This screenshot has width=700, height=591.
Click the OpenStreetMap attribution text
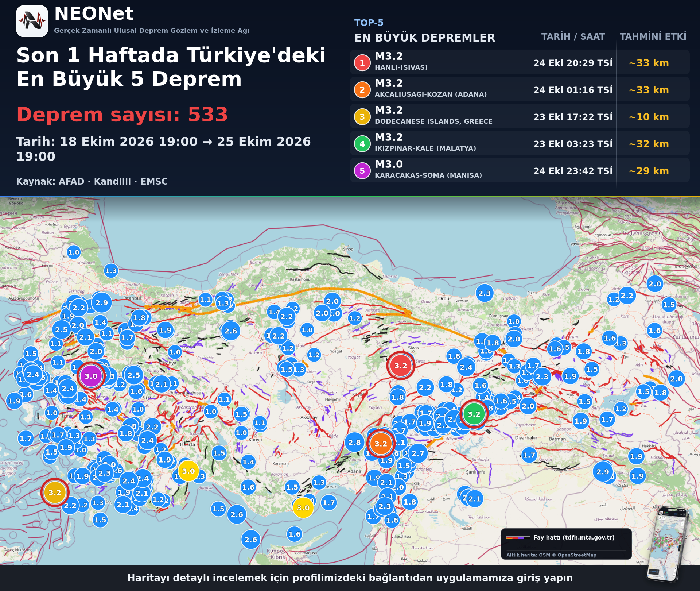[x=551, y=555]
